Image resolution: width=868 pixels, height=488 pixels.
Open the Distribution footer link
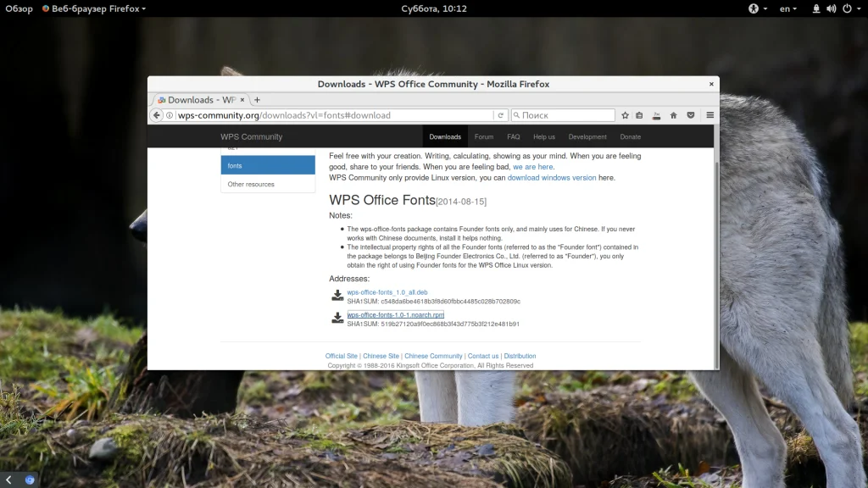[x=520, y=356]
